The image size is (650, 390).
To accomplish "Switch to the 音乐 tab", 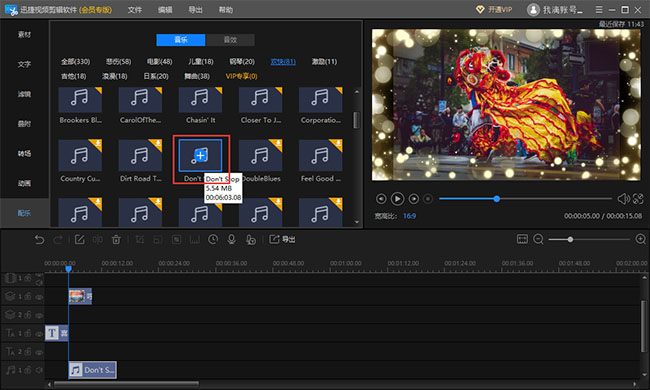I will click(181, 40).
